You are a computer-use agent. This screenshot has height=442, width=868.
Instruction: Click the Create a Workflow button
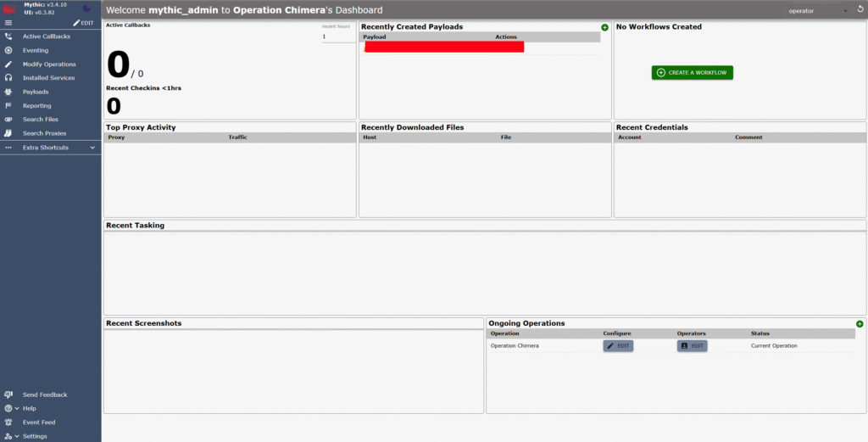692,73
